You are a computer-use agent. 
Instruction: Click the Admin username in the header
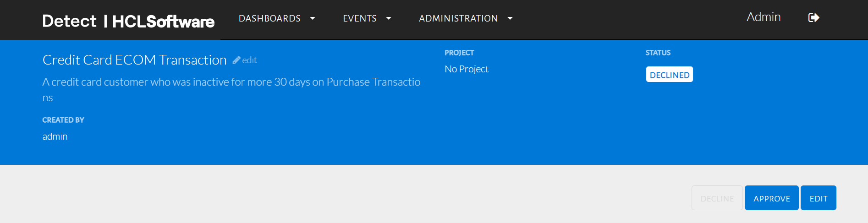pyautogui.click(x=764, y=17)
